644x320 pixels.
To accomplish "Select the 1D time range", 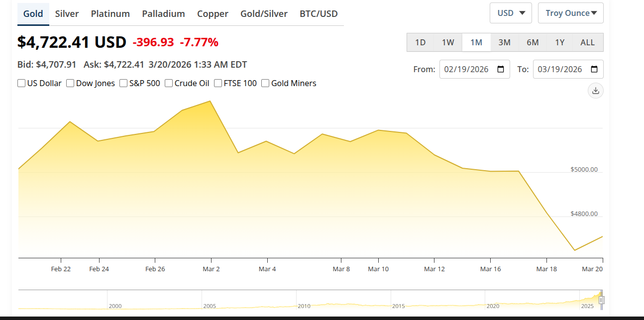I will point(421,42).
